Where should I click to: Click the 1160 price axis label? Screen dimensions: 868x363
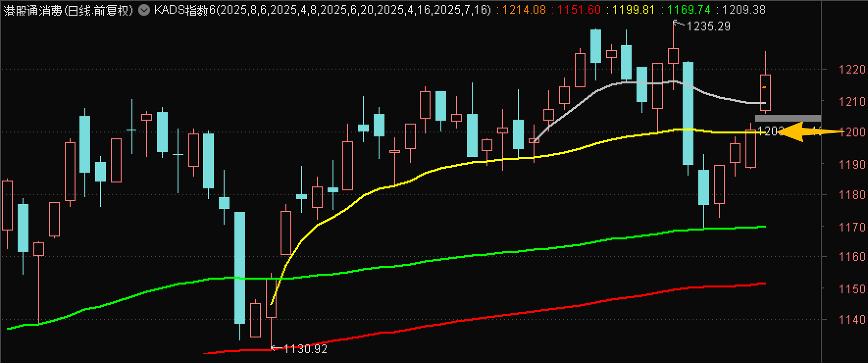pos(852,257)
